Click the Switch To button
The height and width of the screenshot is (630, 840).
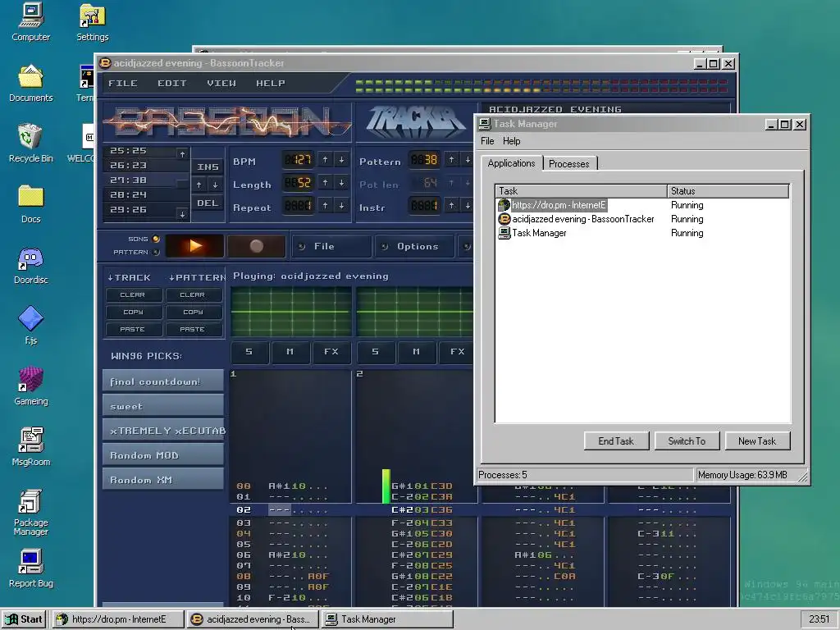[687, 441]
